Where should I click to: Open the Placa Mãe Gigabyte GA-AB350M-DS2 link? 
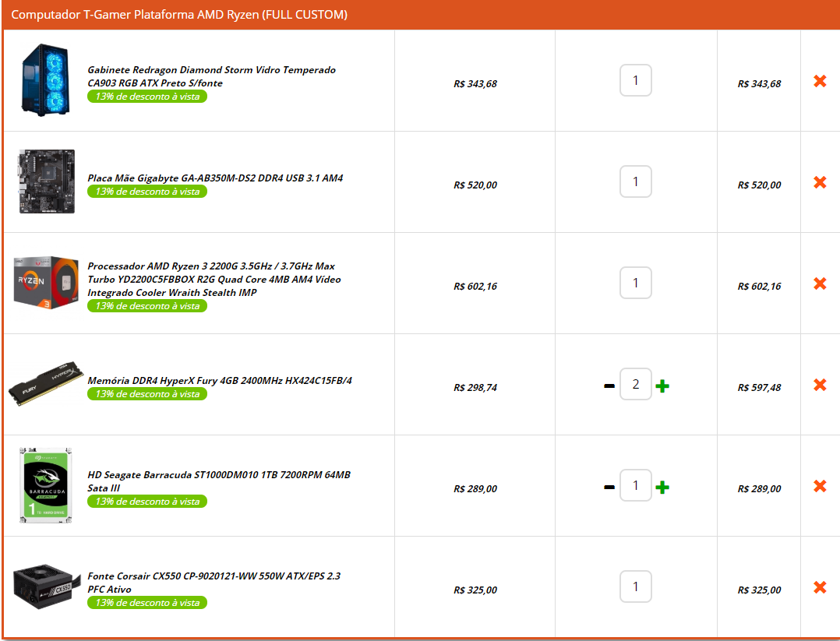(x=215, y=178)
